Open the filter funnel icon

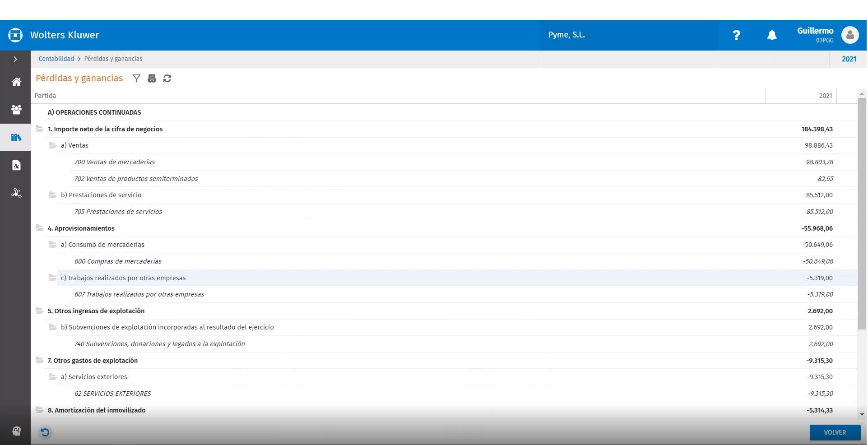tap(136, 79)
